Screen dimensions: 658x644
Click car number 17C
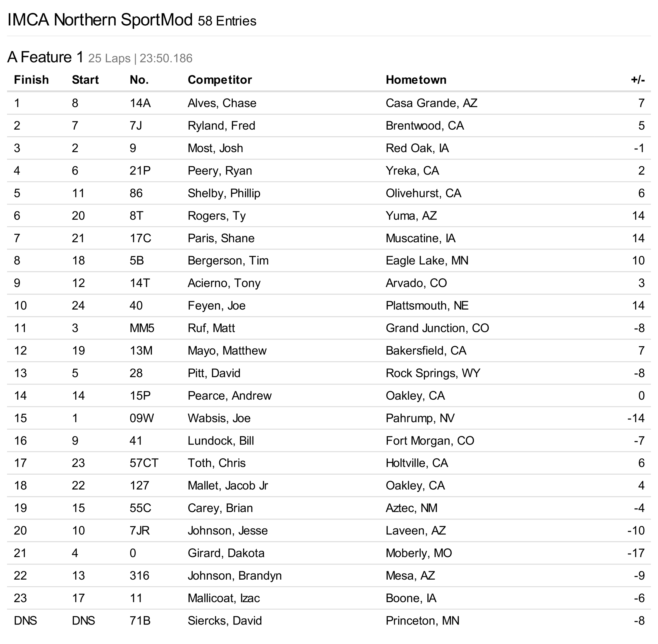point(140,238)
